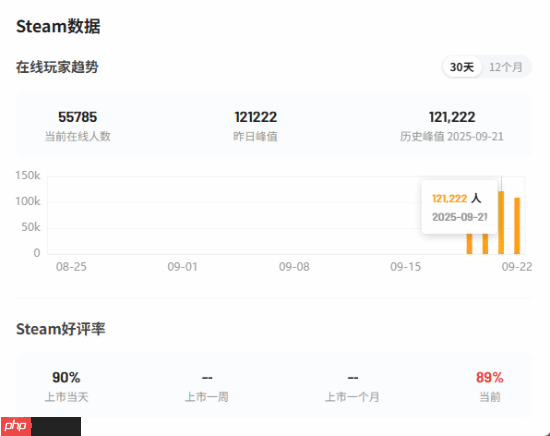Click the 09-01 x-axis date
The width and height of the screenshot is (550, 436).
pyautogui.click(x=182, y=267)
